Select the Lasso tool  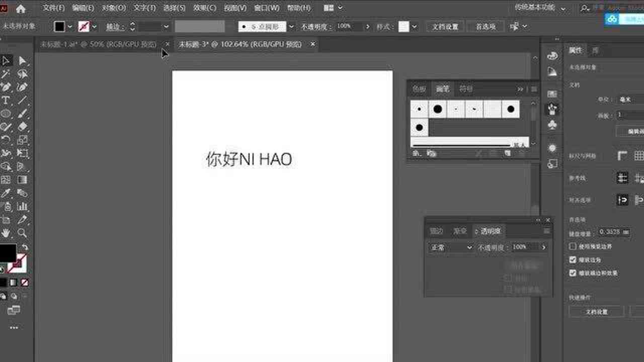[22, 74]
